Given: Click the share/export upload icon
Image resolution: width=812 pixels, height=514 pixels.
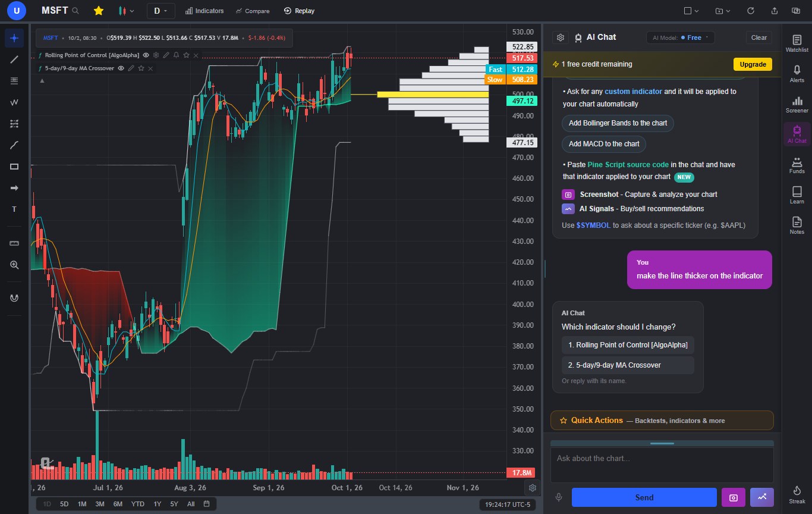Looking at the screenshot, I should [774, 11].
